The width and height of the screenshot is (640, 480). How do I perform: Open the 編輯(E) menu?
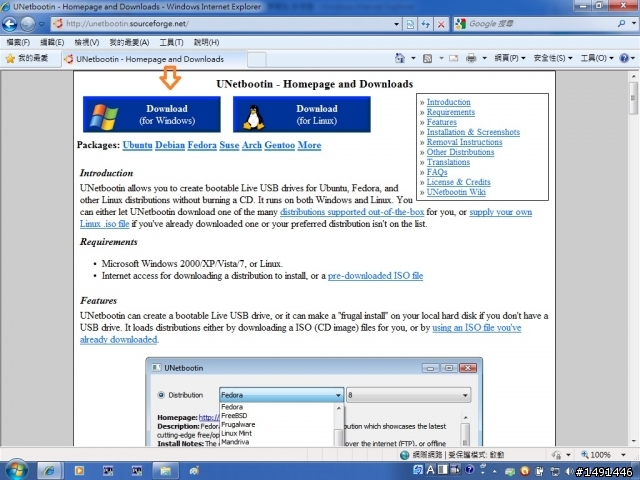[x=52, y=42]
